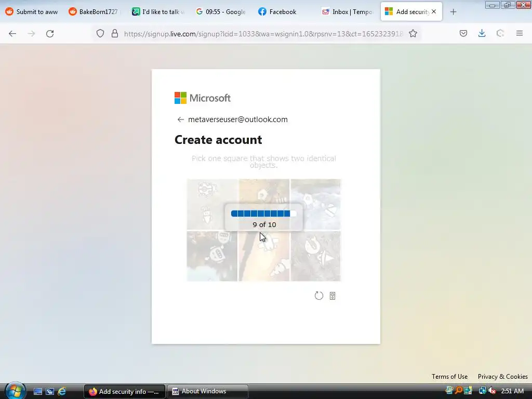View site security via padlock icon
The height and width of the screenshot is (399, 532).
pyautogui.click(x=115, y=33)
